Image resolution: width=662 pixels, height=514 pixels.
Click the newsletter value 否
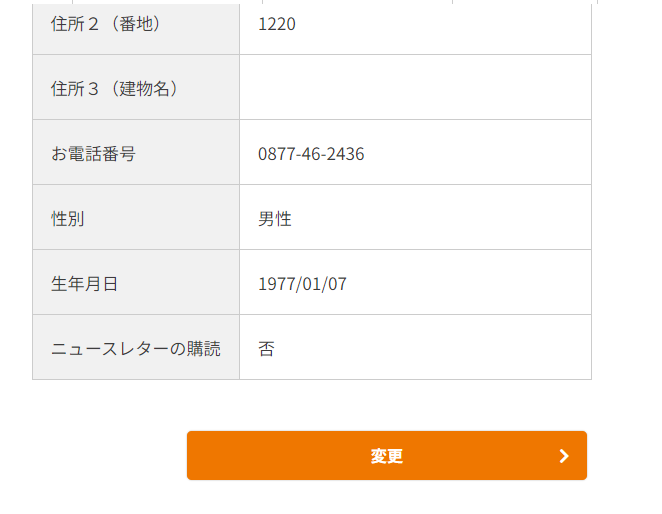tap(266, 349)
